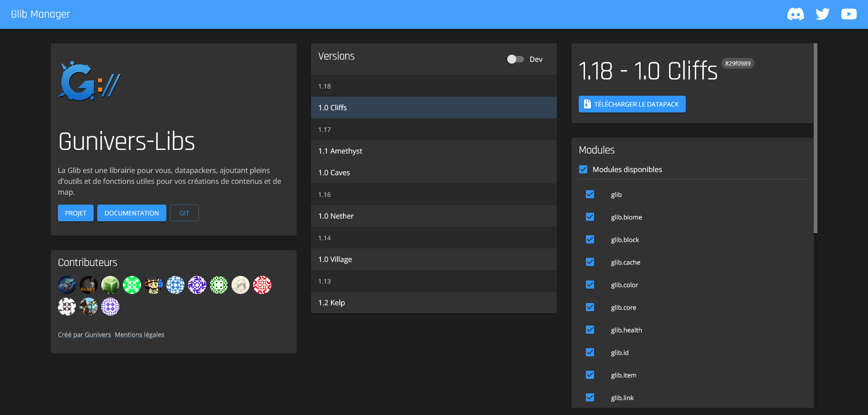Uncheck the glib.cache checkbox

(x=590, y=262)
